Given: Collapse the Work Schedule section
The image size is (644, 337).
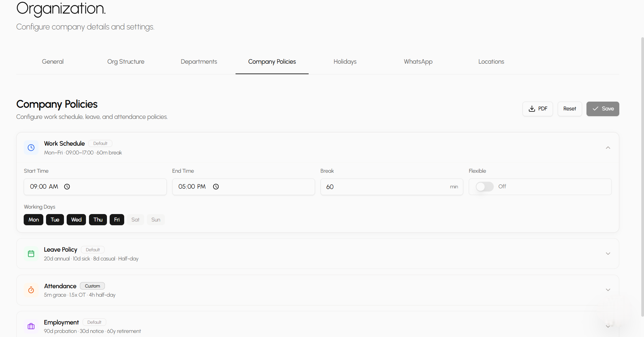Looking at the screenshot, I should pos(608,148).
